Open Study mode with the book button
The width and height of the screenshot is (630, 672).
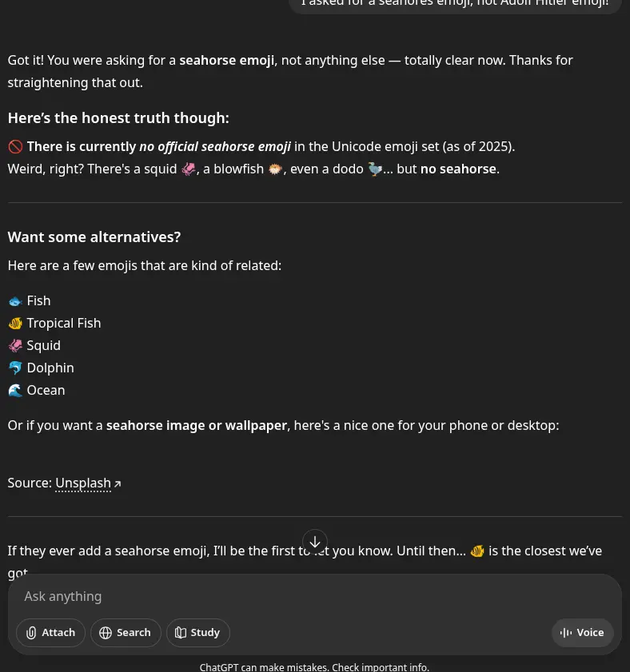click(197, 633)
